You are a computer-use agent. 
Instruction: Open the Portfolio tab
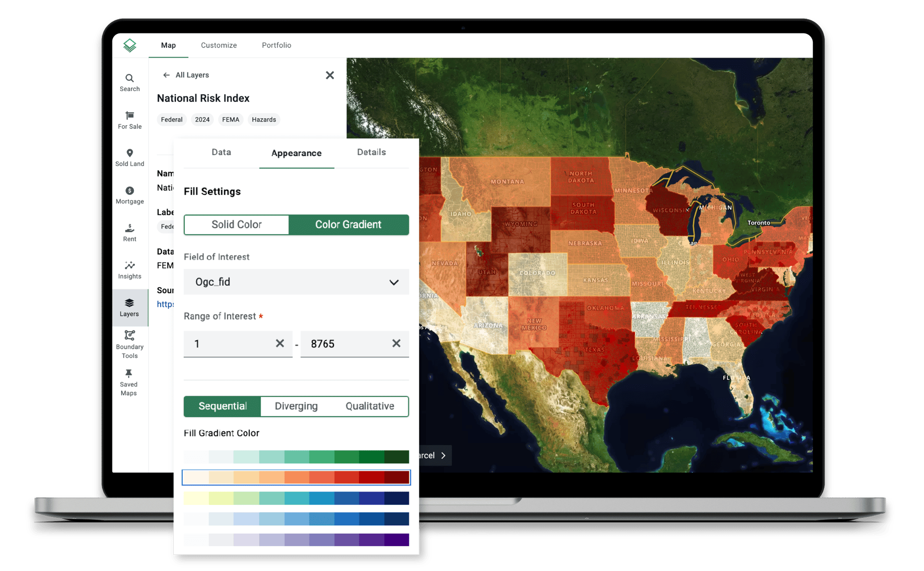[276, 45]
